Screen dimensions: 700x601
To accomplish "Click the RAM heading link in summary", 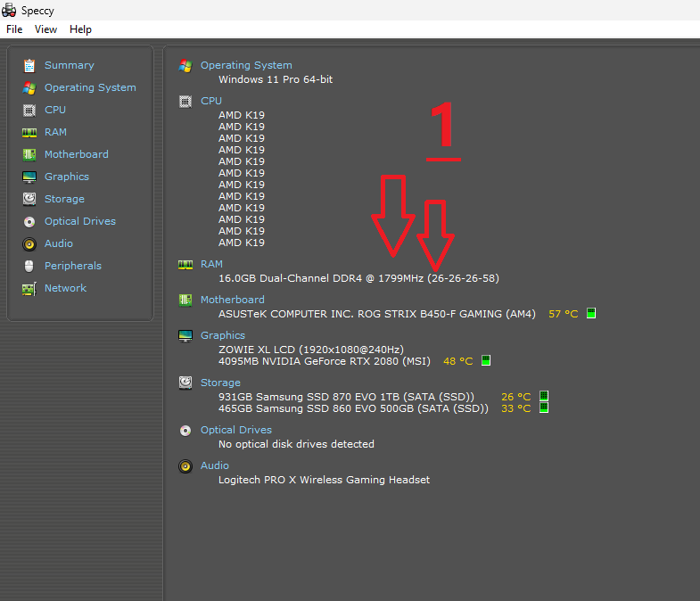I will tap(211, 264).
